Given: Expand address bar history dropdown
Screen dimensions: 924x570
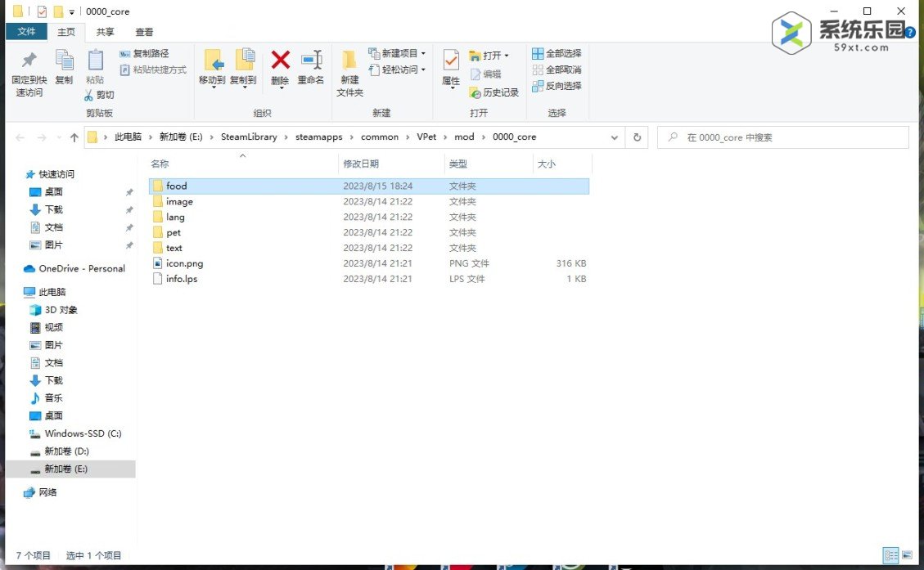Looking at the screenshot, I should tap(615, 137).
